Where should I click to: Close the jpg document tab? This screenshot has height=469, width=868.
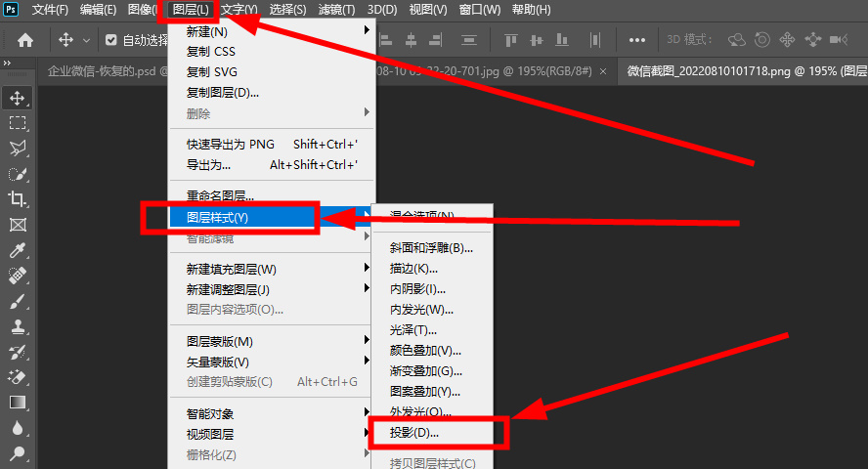603,71
